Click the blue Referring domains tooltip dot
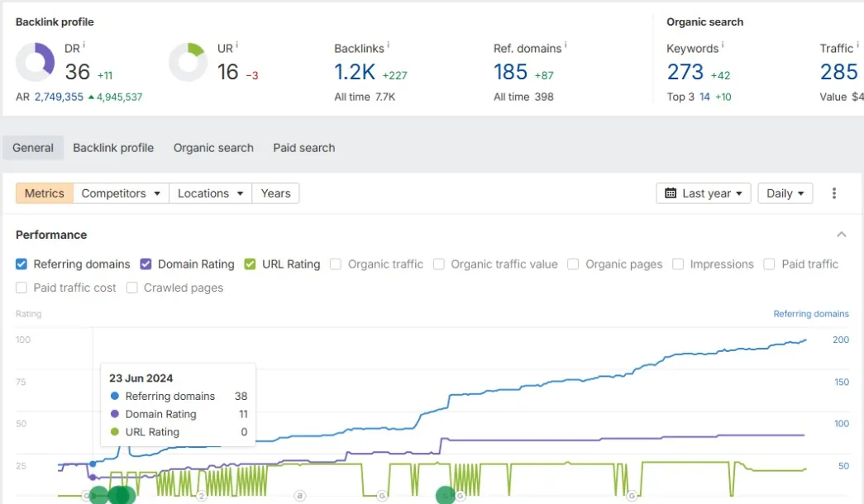 click(115, 396)
